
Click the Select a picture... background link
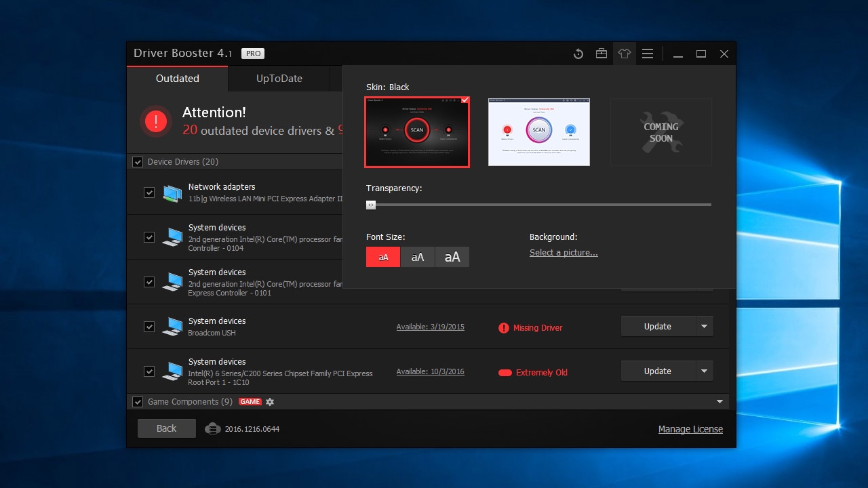pyautogui.click(x=564, y=253)
